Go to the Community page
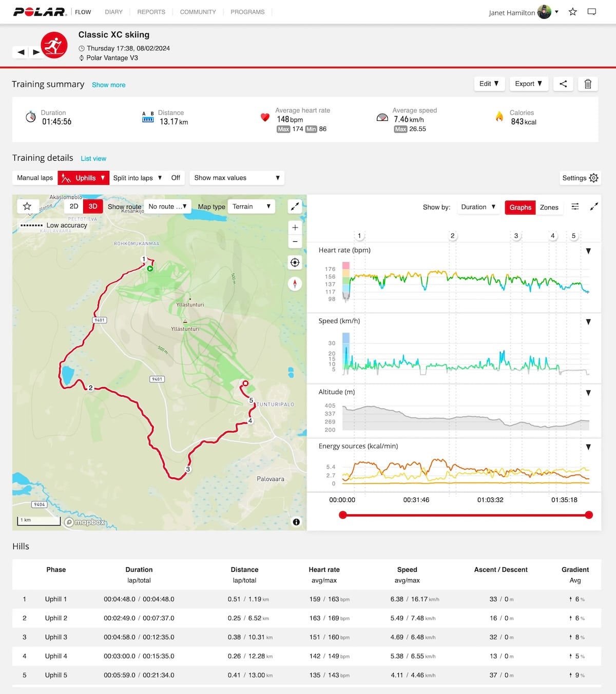Screen dimensions: 616x694 tap(198, 12)
